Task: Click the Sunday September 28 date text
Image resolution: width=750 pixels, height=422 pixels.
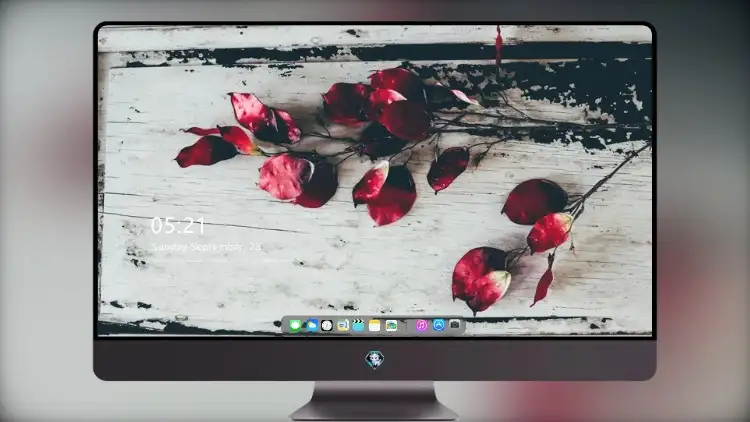Action: coord(206,247)
